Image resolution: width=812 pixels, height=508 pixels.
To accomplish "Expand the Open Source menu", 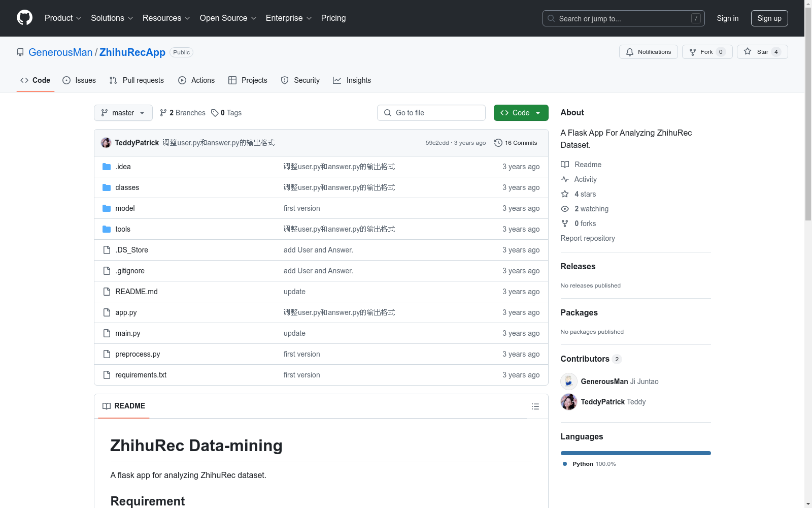I will 228,18.
